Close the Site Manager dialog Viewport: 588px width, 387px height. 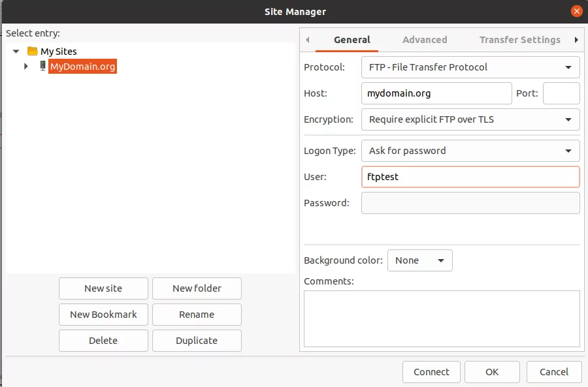576,11
